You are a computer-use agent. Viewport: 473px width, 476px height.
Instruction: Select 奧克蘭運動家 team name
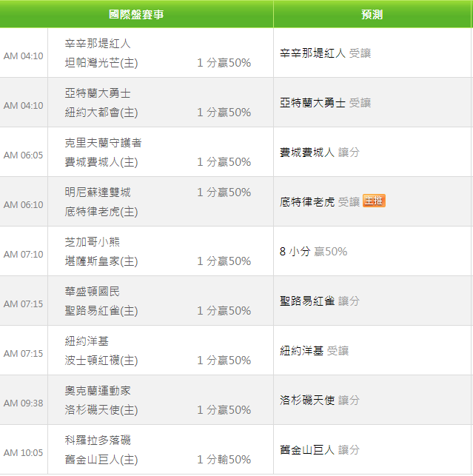pos(98,391)
